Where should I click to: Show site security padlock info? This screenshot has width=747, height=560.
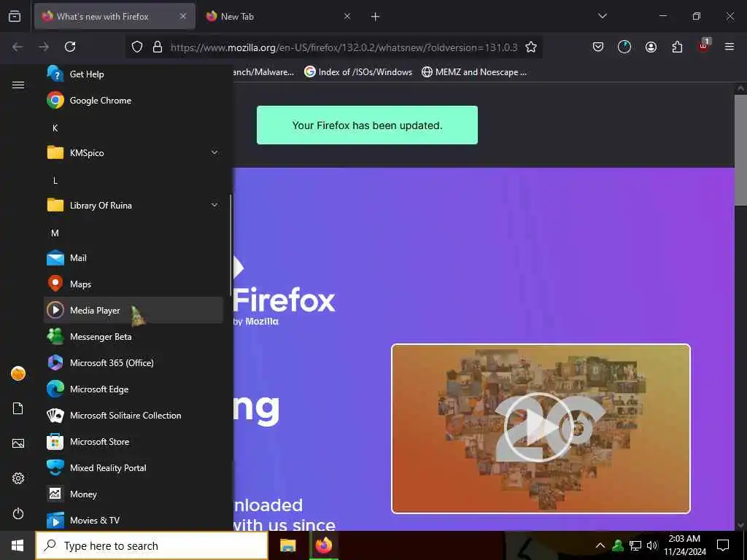pyautogui.click(x=158, y=47)
